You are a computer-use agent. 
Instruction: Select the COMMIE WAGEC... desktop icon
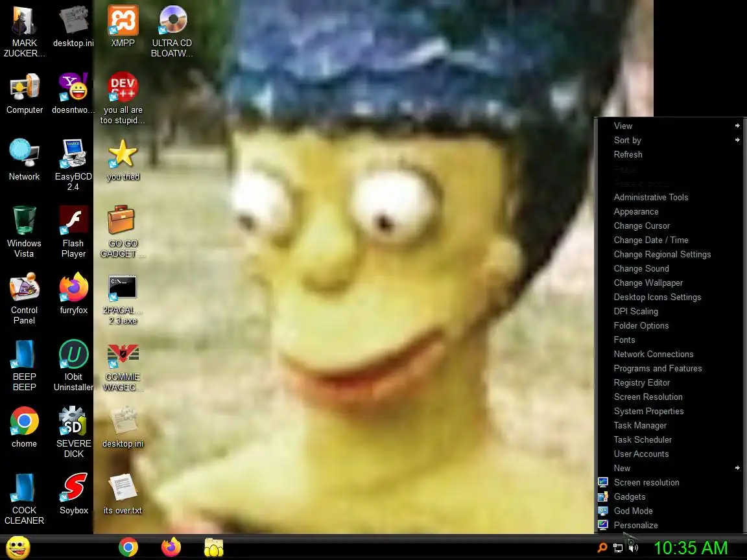click(123, 367)
